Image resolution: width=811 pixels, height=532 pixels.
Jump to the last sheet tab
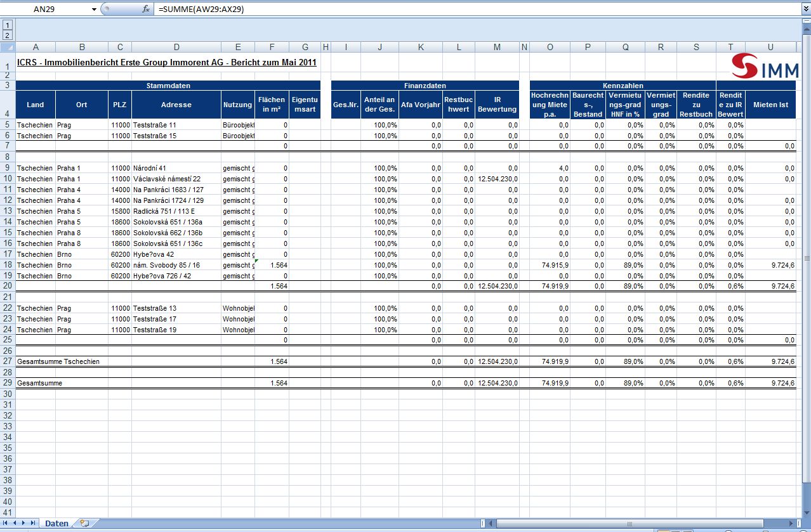(33, 523)
